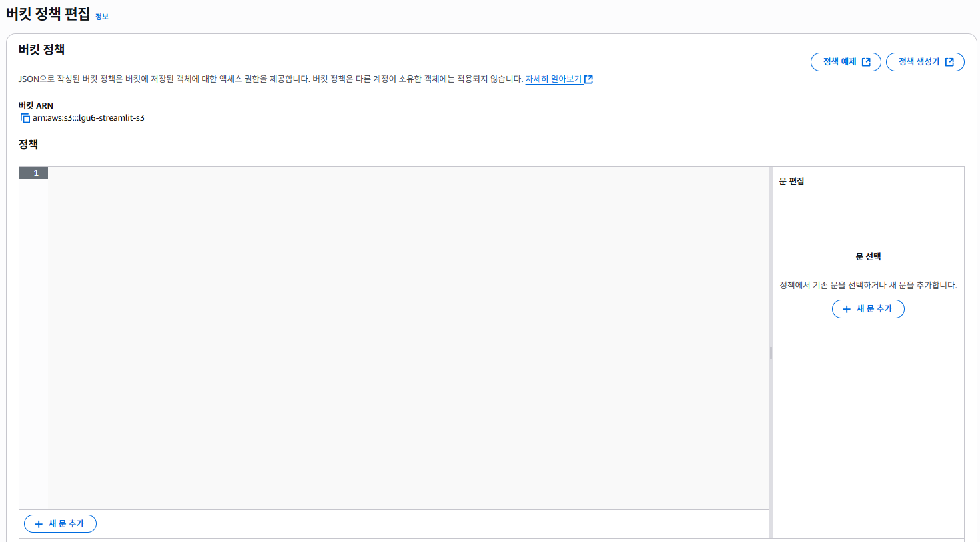This screenshot has height=542, width=980.
Task: Click the 버킷 정책 편집 page title
Action: coord(48,14)
